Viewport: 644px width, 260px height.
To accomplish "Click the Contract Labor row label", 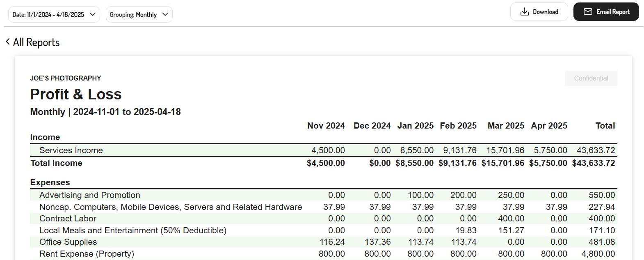I will pos(68,219).
